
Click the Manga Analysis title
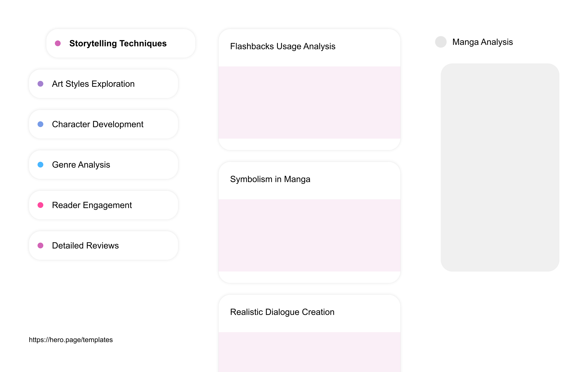(482, 42)
